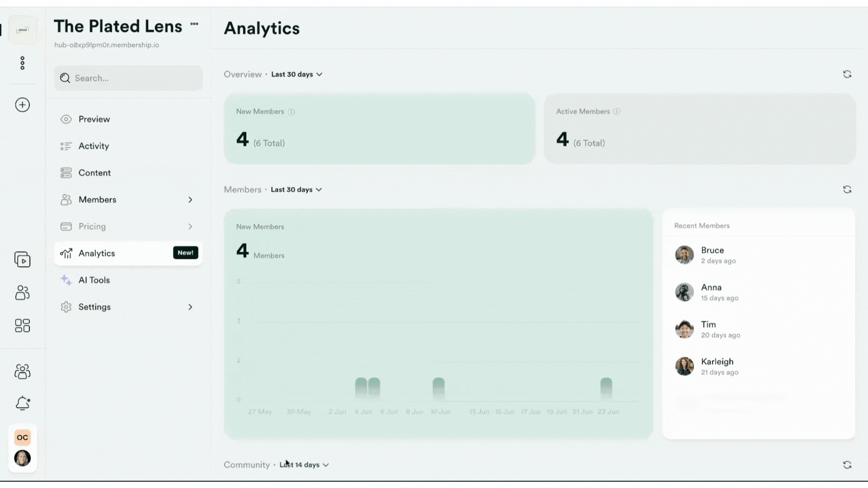The image size is (868, 488).
Task: Open recent member Karleigh
Action: click(758, 366)
